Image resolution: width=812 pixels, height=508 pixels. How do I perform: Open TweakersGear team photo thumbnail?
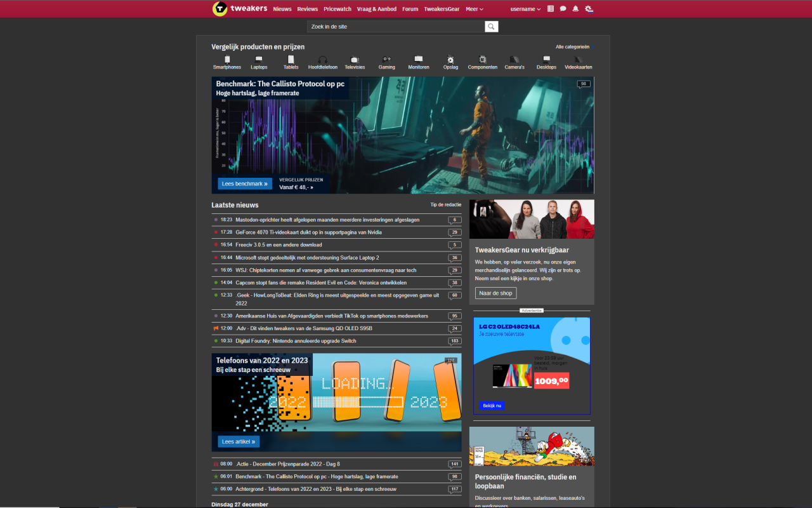click(532, 219)
